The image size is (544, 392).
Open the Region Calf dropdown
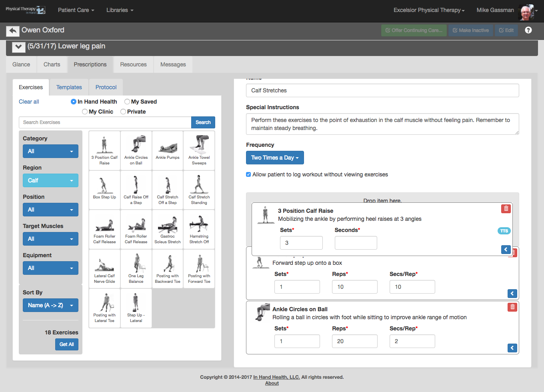point(50,180)
